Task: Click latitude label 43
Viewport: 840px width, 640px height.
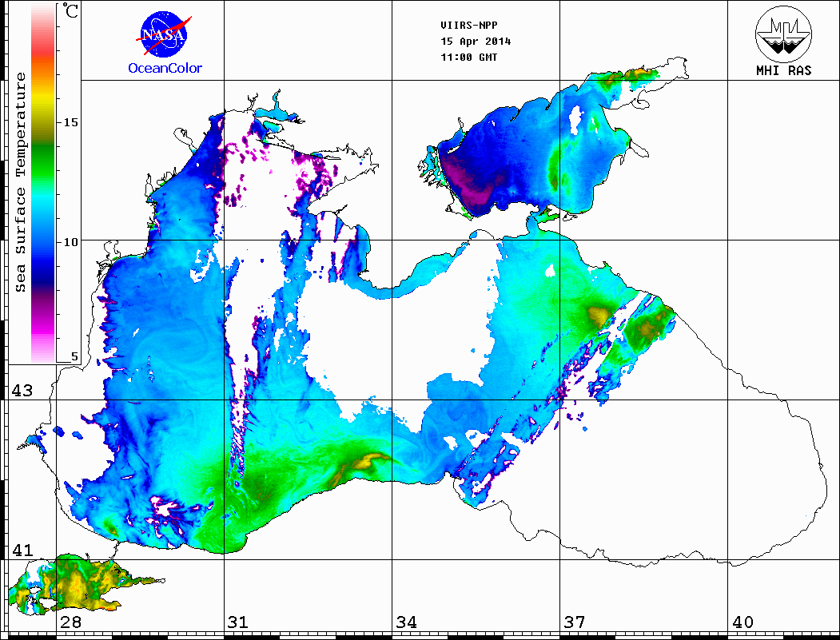Action: pos(22,391)
